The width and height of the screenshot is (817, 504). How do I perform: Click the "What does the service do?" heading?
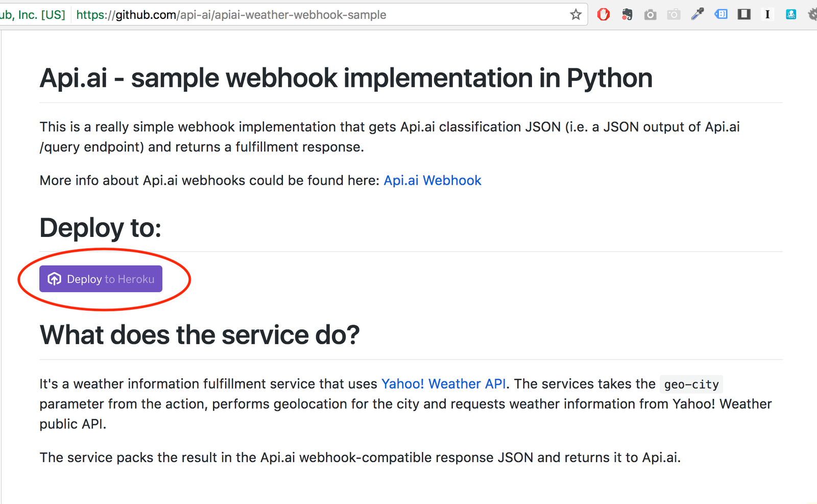200,335
